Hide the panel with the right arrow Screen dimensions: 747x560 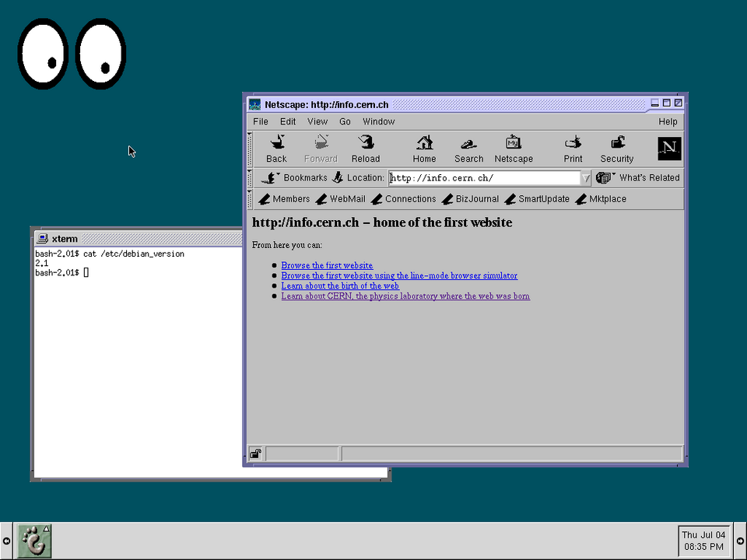pos(740,541)
